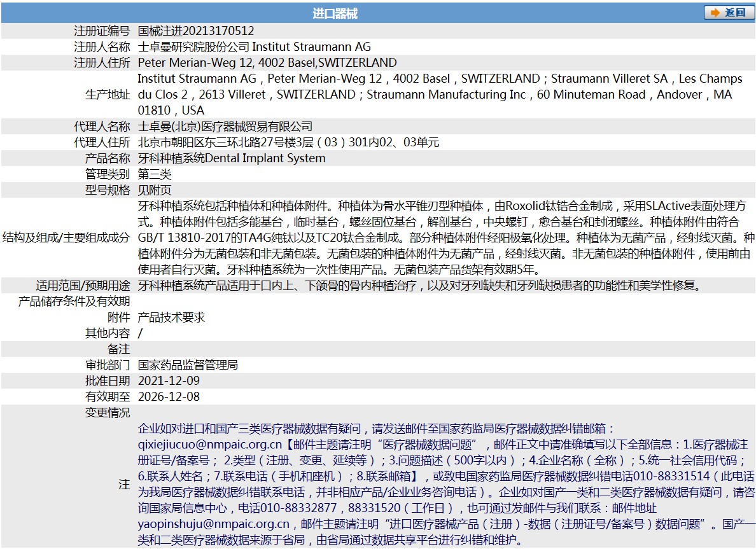Click email yaopinshuju@nmpaic.org.cn in the note
The height and width of the screenshot is (549, 756).
[x=214, y=524]
